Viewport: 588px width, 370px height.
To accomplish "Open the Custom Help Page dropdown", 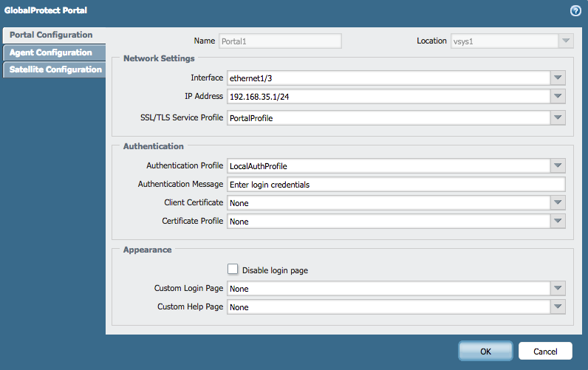I will click(558, 307).
